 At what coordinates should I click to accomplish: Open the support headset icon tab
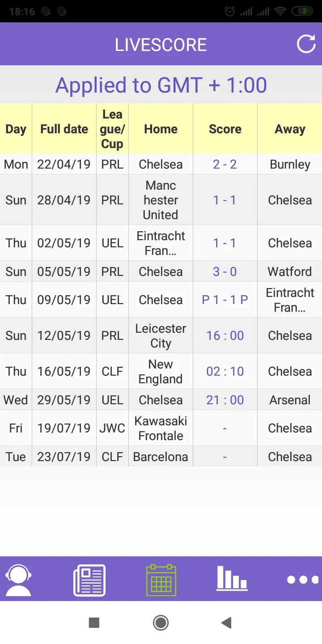tap(18, 580)
